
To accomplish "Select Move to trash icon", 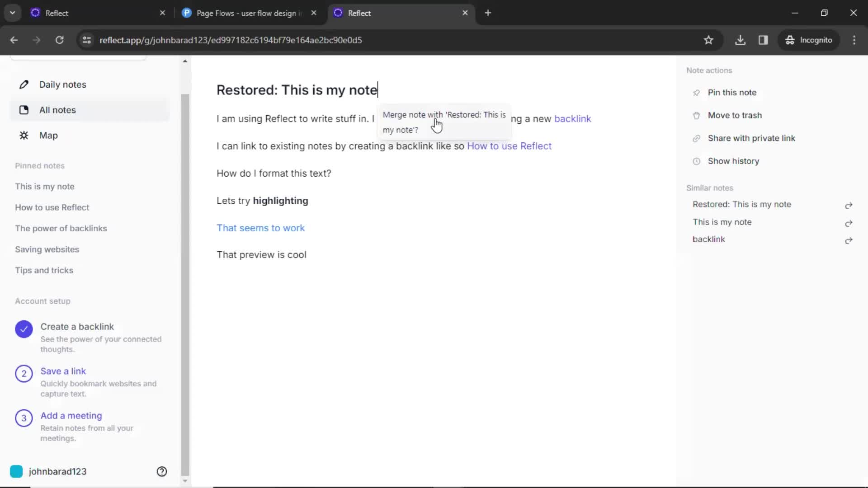I will [696, 115].
